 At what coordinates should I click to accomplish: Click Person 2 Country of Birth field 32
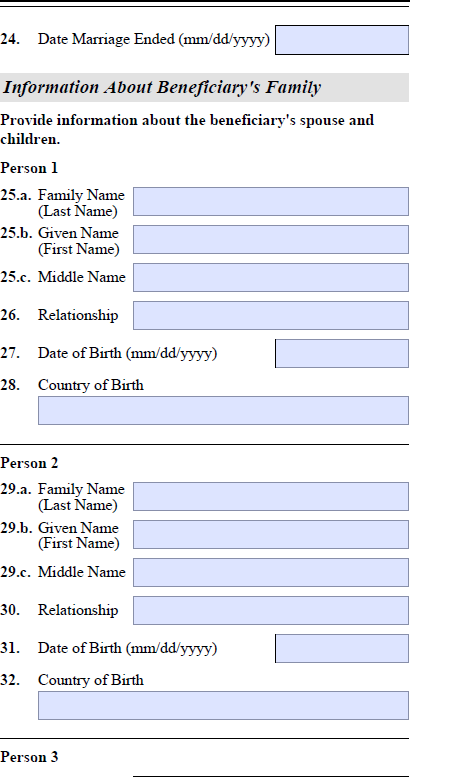pos(224,705)
